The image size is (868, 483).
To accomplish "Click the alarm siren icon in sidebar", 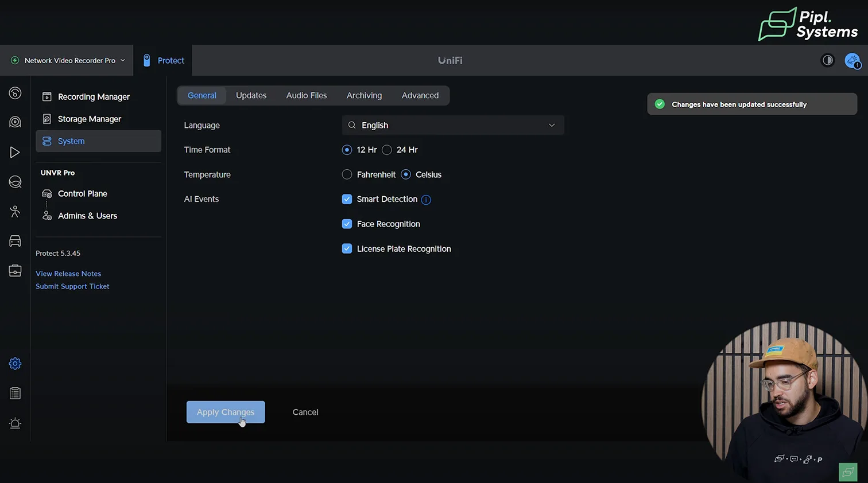I will pos(15,423).
